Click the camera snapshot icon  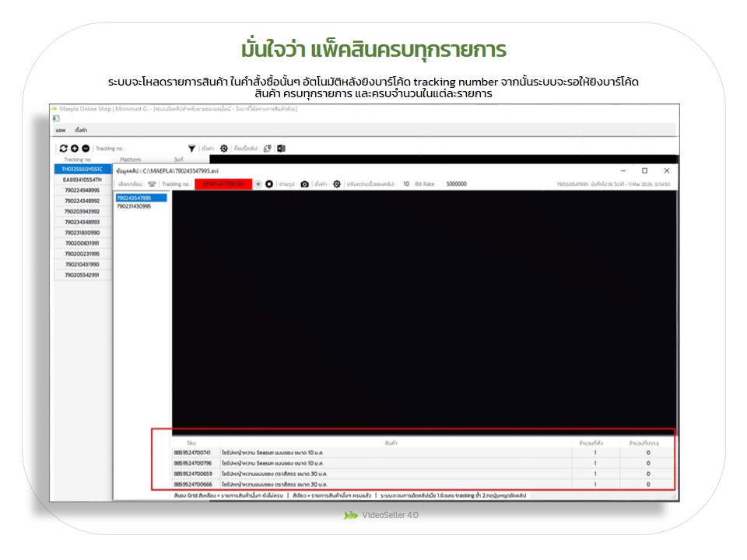point(304,184)
